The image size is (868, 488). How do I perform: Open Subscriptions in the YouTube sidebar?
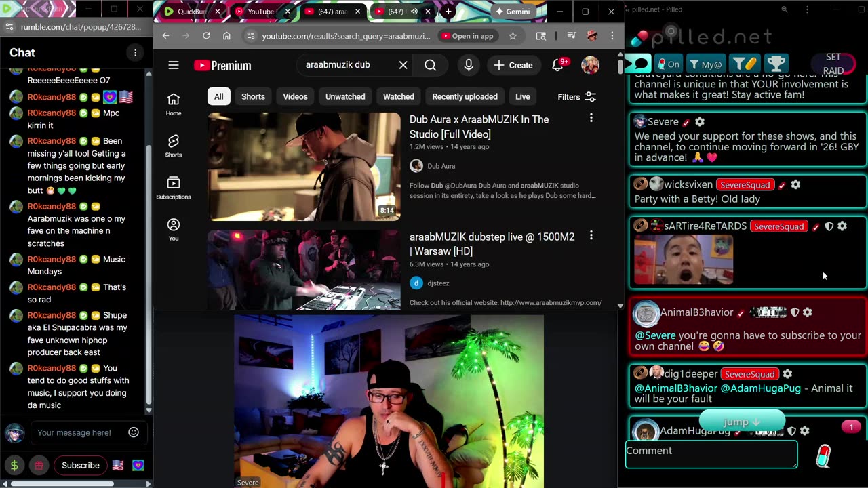174,188
